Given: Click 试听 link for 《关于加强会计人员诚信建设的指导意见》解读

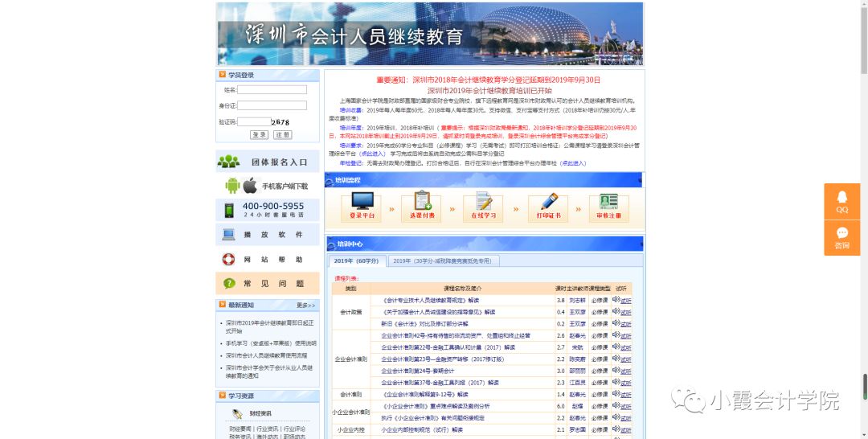Looking at the screenshot, I should point(626,312).
